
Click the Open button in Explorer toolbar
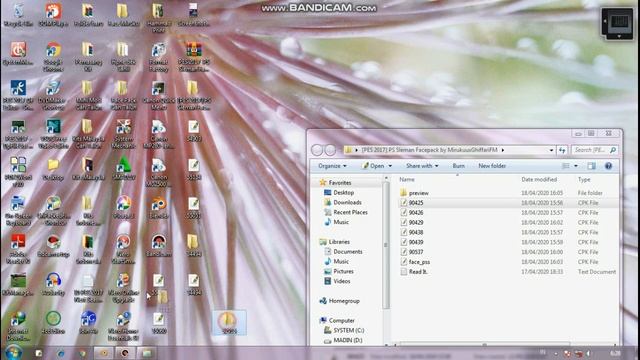click(373, 166)
